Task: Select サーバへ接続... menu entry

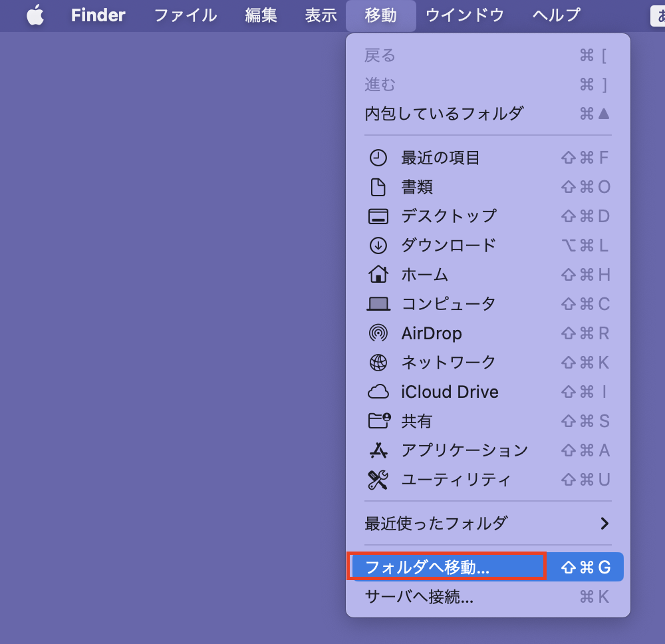Action: (x=419, y=597)
